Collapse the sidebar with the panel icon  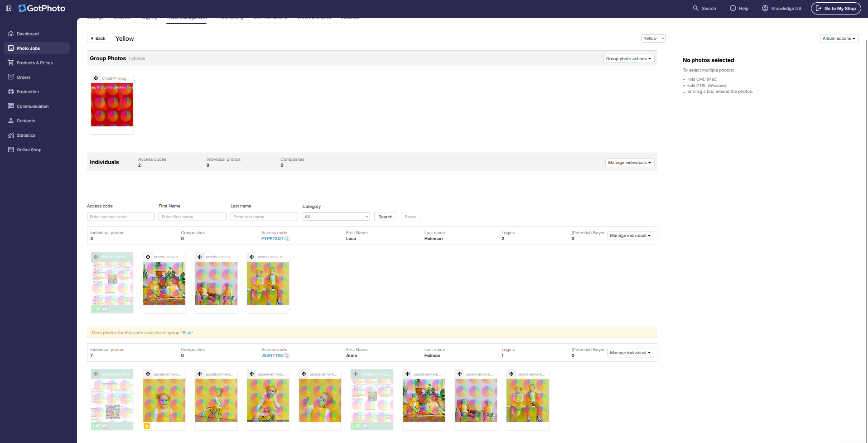pos(9,8)
